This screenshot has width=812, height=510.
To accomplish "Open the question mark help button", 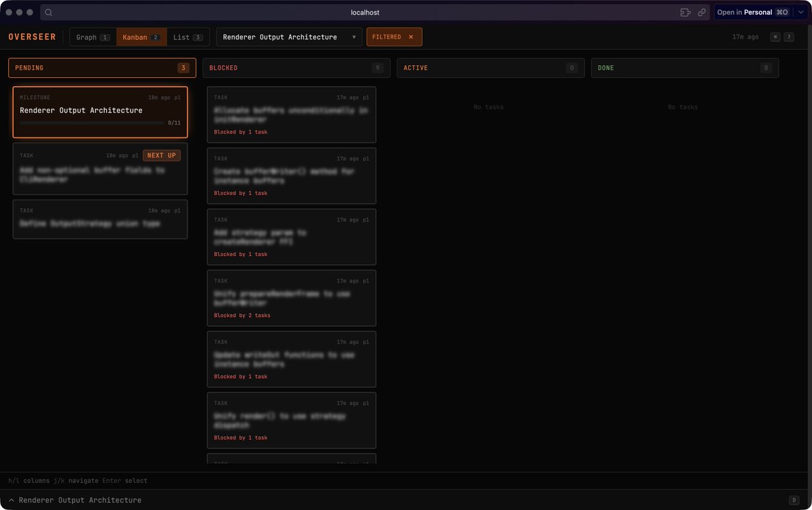I will (x=789, y=37).
